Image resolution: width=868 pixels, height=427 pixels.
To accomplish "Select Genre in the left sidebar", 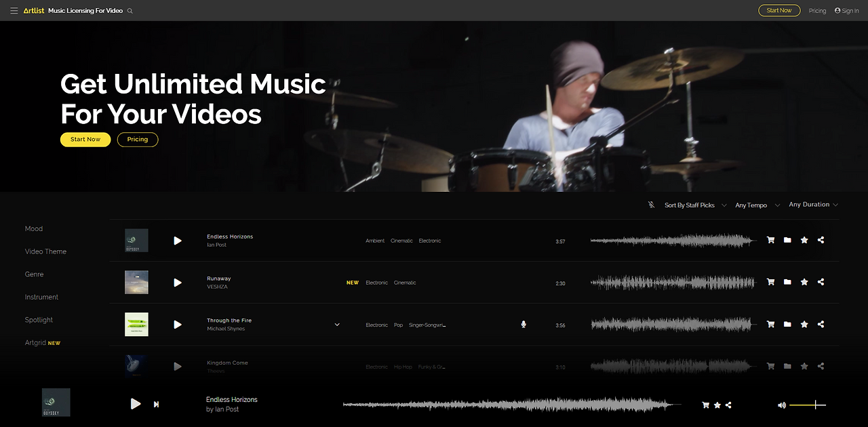I will (34, 274).
